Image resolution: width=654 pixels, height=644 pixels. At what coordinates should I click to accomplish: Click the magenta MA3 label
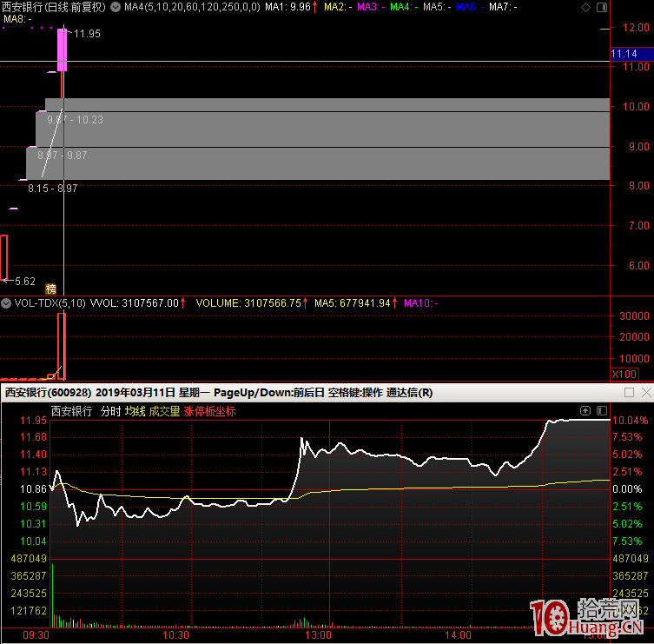(371, 7)
